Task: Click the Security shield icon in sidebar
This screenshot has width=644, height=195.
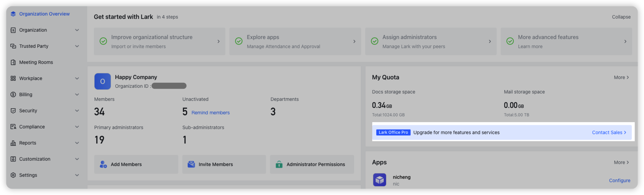Action: pyautogui.click(x=13, y=111)
